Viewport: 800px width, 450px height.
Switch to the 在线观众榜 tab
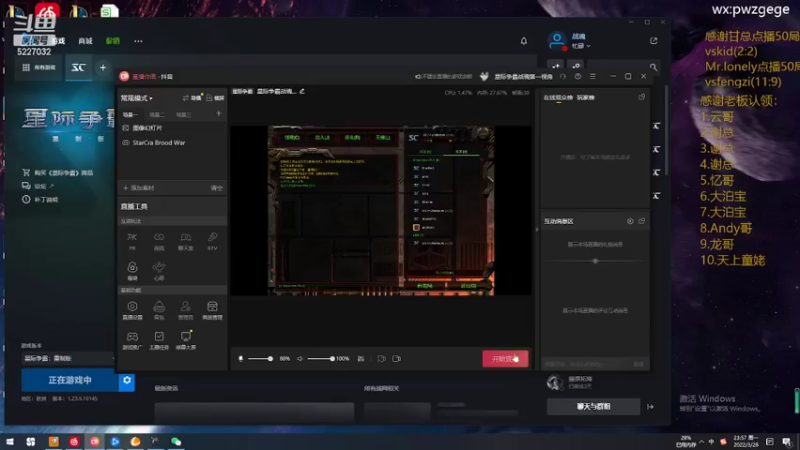[558, 97]
